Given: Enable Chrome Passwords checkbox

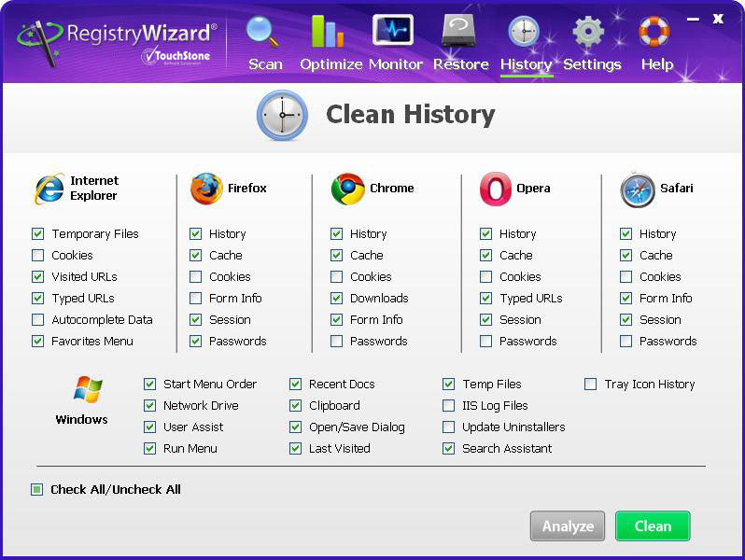Looking at the screenshot, I should point(336,341).
